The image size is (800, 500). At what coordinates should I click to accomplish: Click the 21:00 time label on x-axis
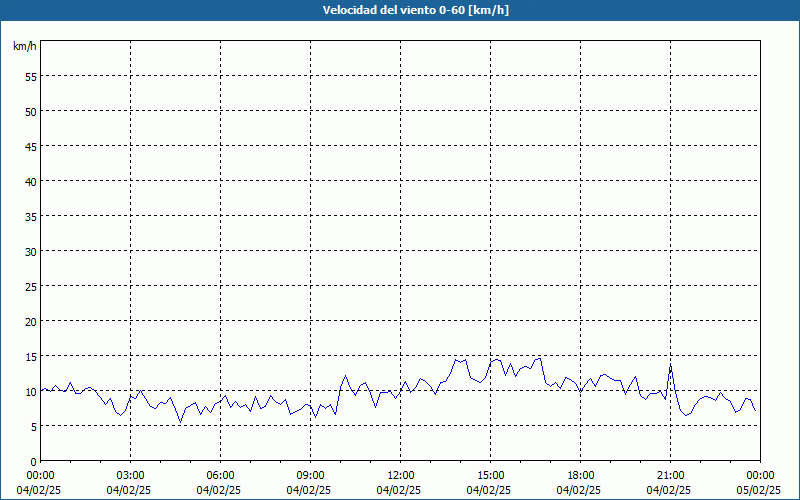click(670, 476)
